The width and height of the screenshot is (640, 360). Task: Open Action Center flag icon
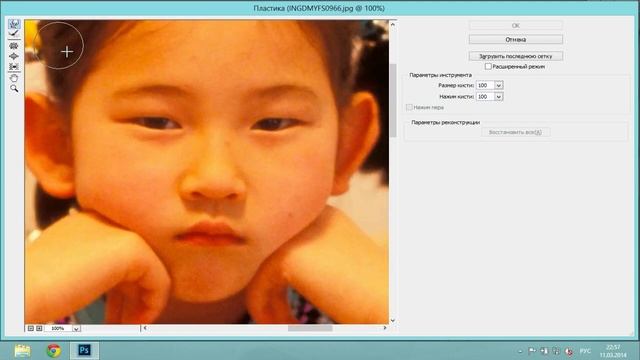[x=532, y=351]
